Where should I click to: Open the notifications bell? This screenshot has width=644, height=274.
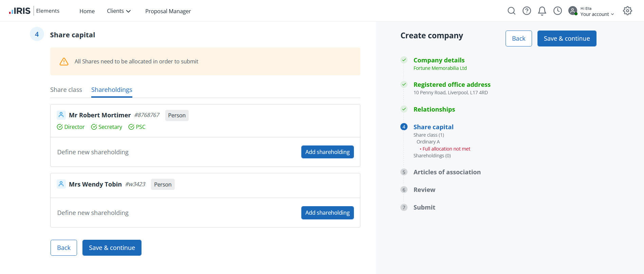coord(542,11)
